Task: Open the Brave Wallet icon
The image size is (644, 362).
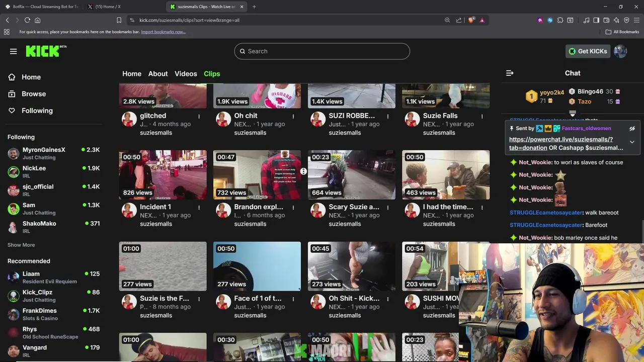Action: click(606, 20)
